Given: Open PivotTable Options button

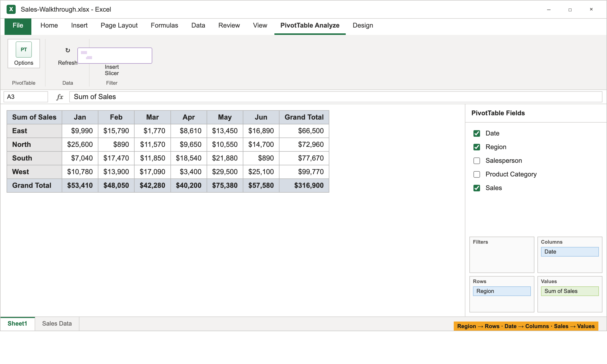Looking at the screenshot, I should click(24, 54).
